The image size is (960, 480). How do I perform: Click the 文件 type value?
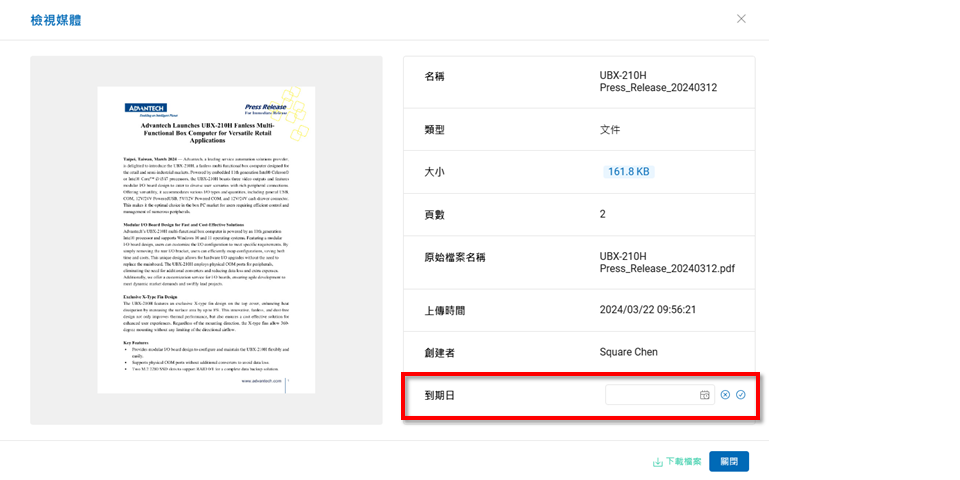pos(610,130)
